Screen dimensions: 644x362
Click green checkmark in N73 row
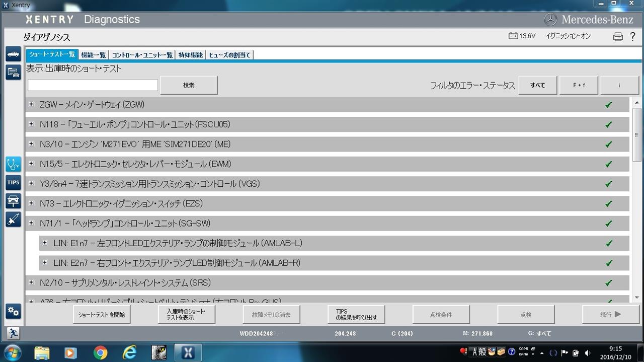[609, 204]
